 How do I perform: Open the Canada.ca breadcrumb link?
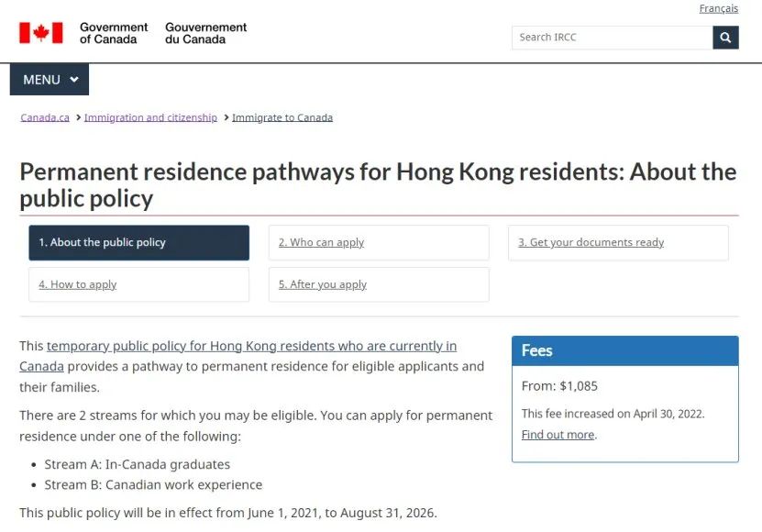[x=45, y=117]
